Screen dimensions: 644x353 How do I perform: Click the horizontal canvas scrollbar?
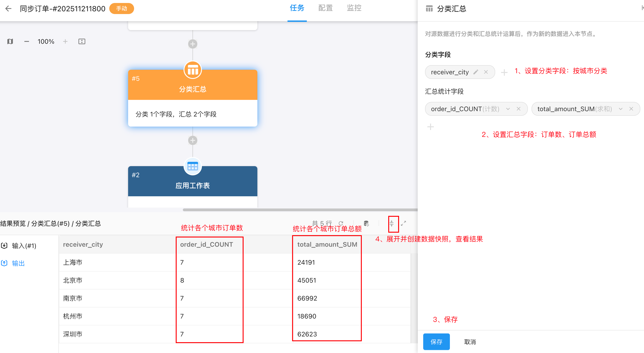pyautogui.click(x=300, y=210)
